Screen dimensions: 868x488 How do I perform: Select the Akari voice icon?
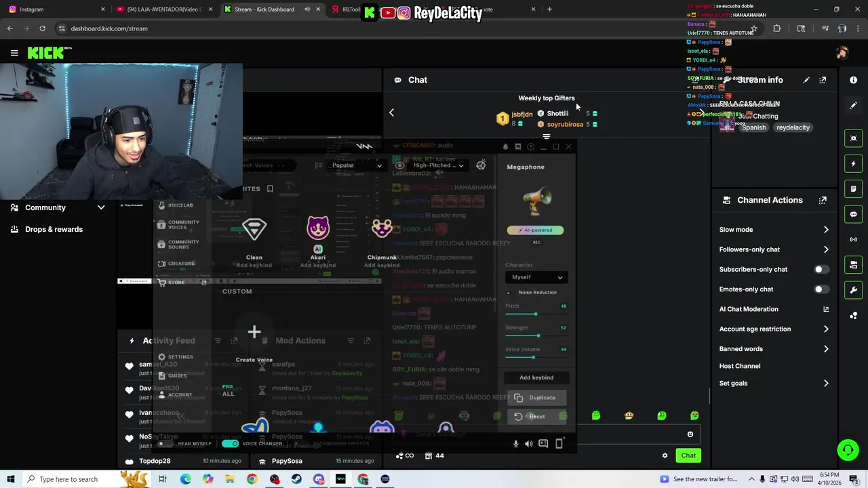point(318,229)
